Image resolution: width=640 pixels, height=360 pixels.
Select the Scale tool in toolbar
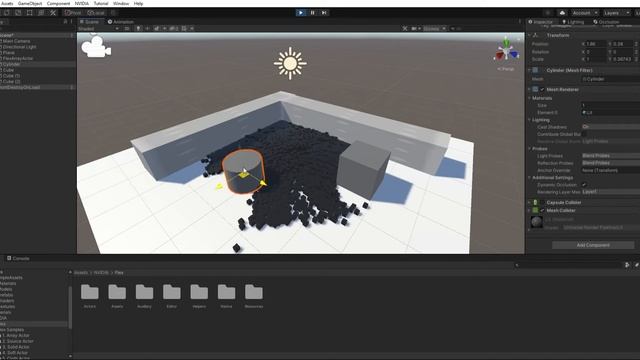click(x=18, y=13)
